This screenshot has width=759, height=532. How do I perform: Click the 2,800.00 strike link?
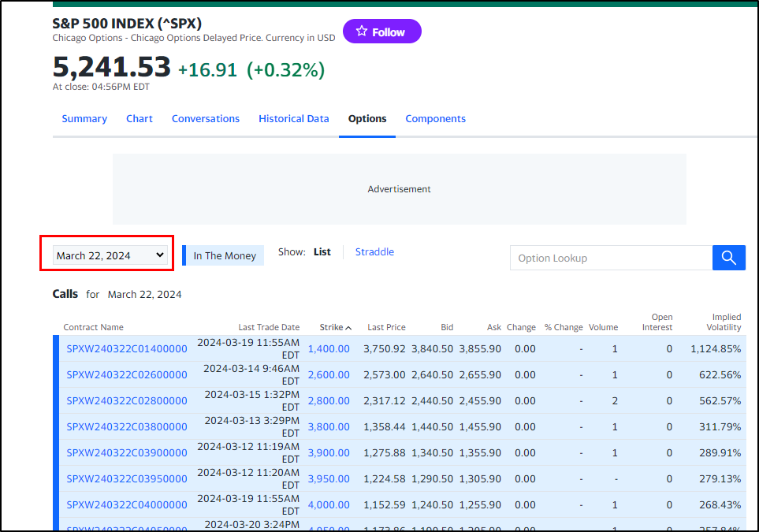(329, 401)
